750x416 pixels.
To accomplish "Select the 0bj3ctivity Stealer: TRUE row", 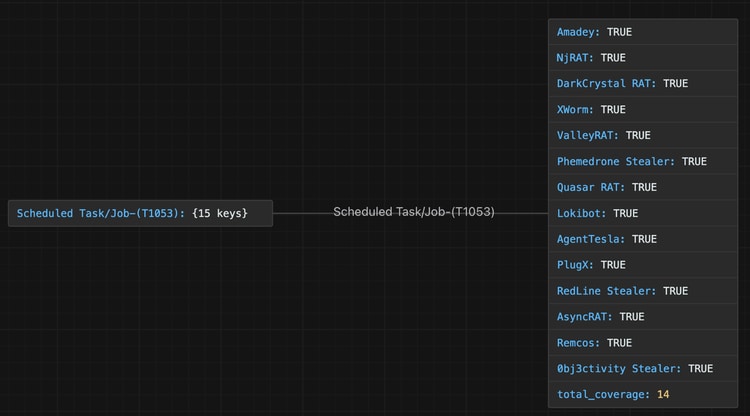I will (643, 369).
